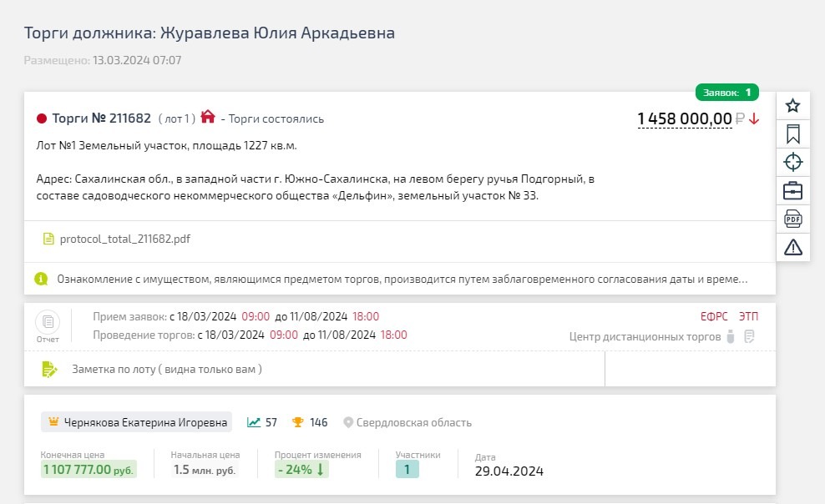Click the chart icon next to 57
The image size is (825, 504).
[254, 422]
